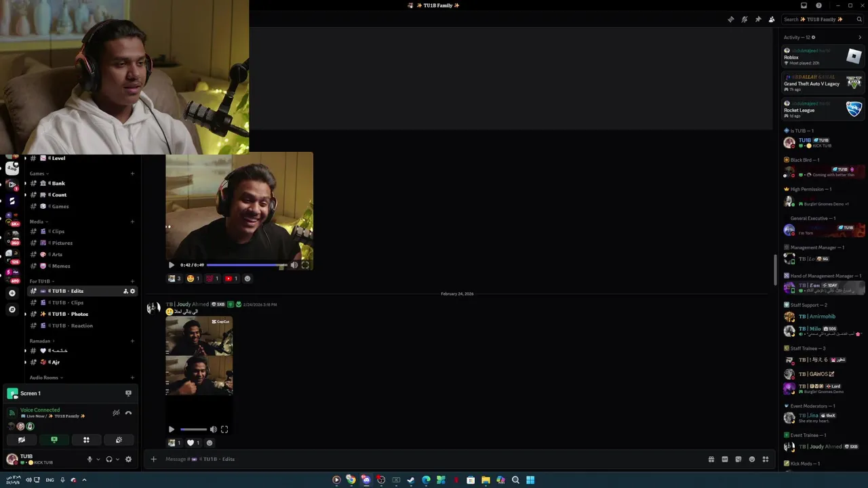Play the Joudy Ahmed video attachment
The image size is (868, 488).
tap(171, 429)
